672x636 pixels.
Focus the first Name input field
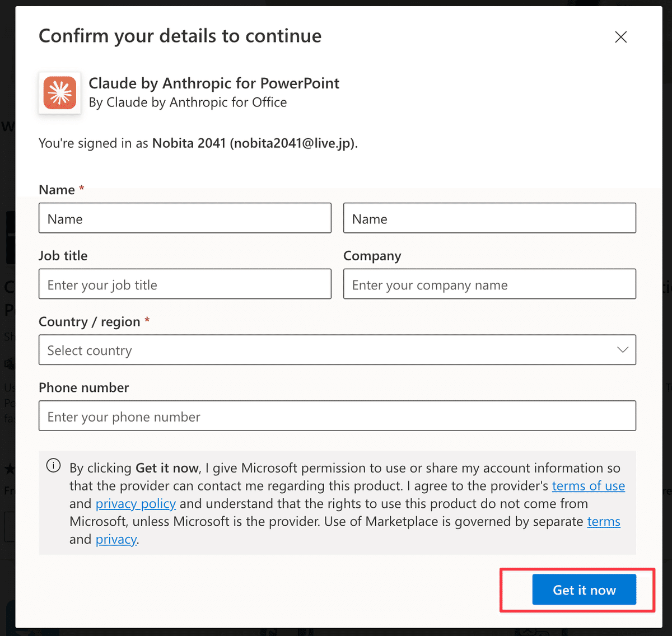(x=185, y=218)
